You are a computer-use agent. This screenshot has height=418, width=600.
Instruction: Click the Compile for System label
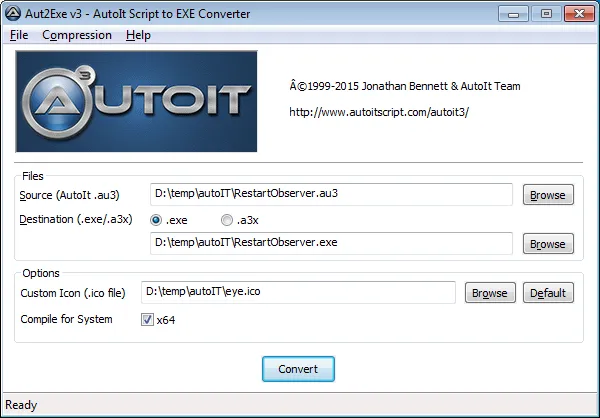[66, 319]
